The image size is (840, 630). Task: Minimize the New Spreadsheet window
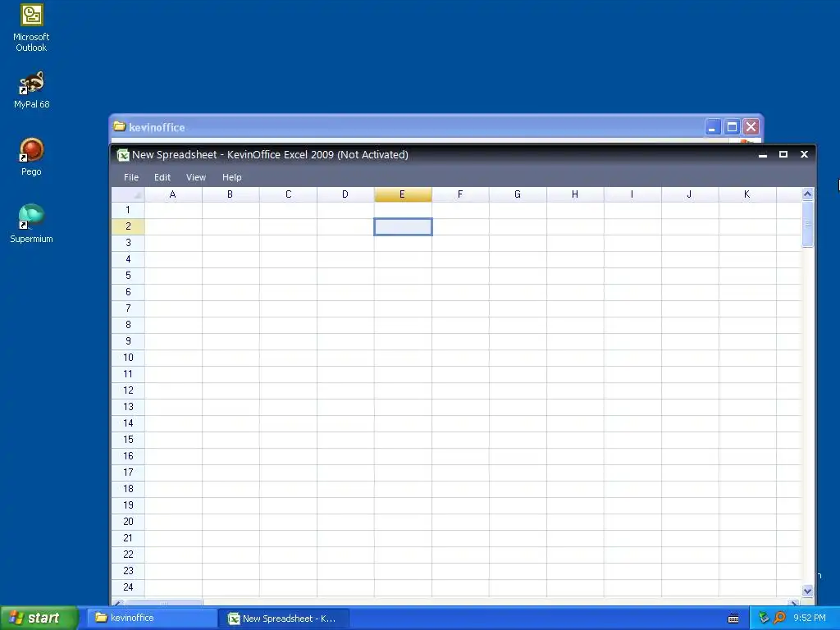(x=763, y=155)
